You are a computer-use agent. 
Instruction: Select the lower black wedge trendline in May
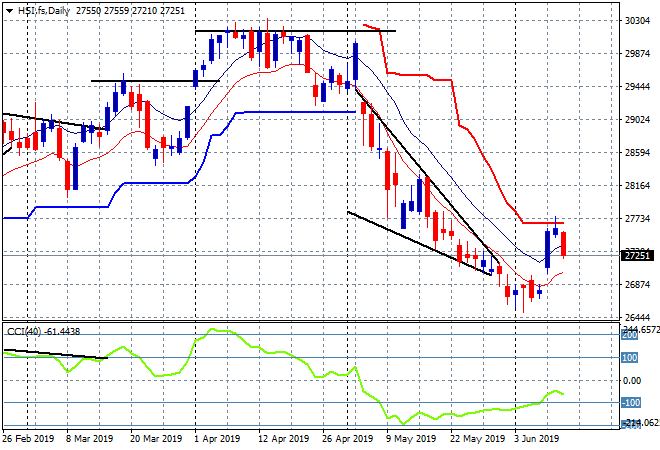point(419,243)
